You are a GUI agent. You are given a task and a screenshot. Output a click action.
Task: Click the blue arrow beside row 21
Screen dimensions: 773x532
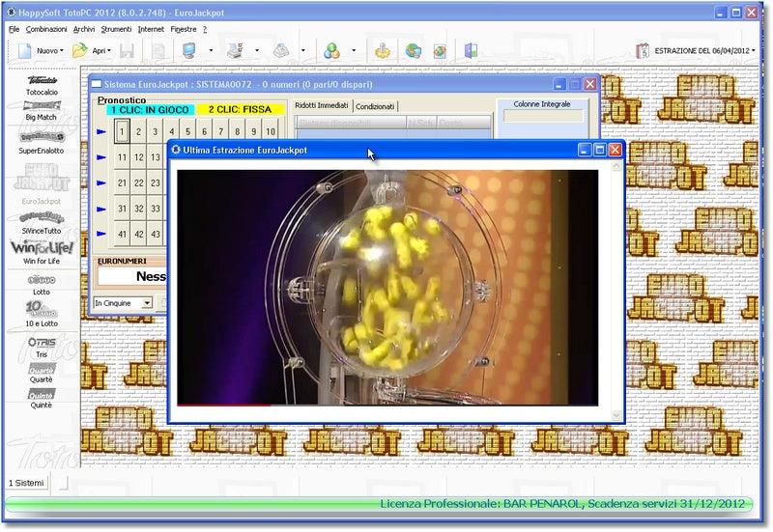point(101,182)
